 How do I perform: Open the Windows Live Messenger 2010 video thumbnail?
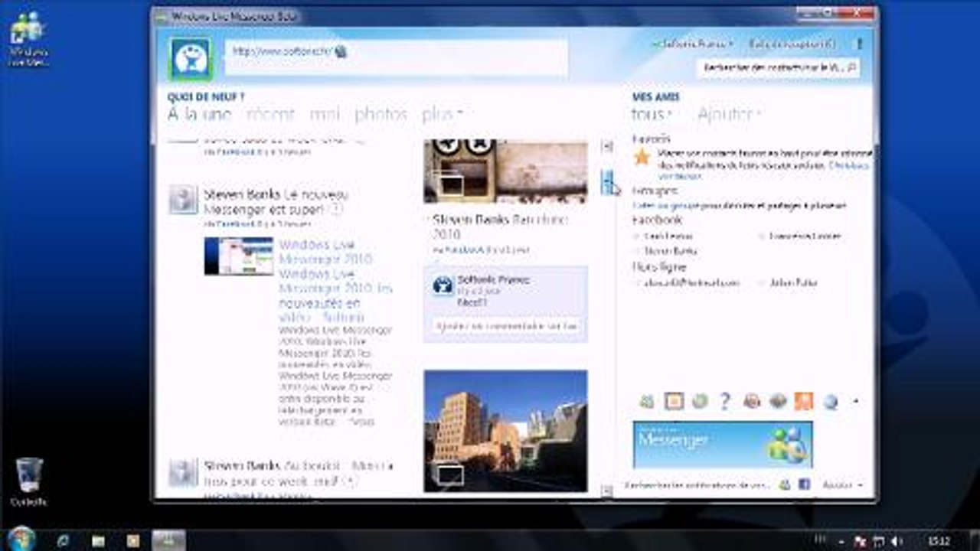tap(238, 256)
